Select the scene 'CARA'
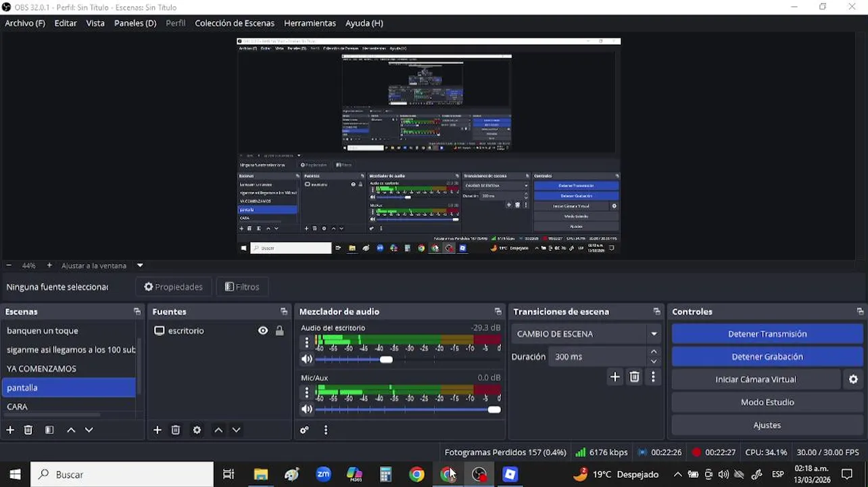Image resolution: width=868 pixels, height=487 pixels. [x=69, y=407]
